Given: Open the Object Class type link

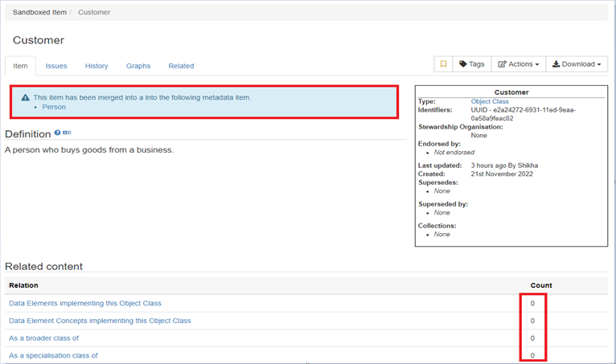Looking at the screenshot, I should tap(490, 102).
